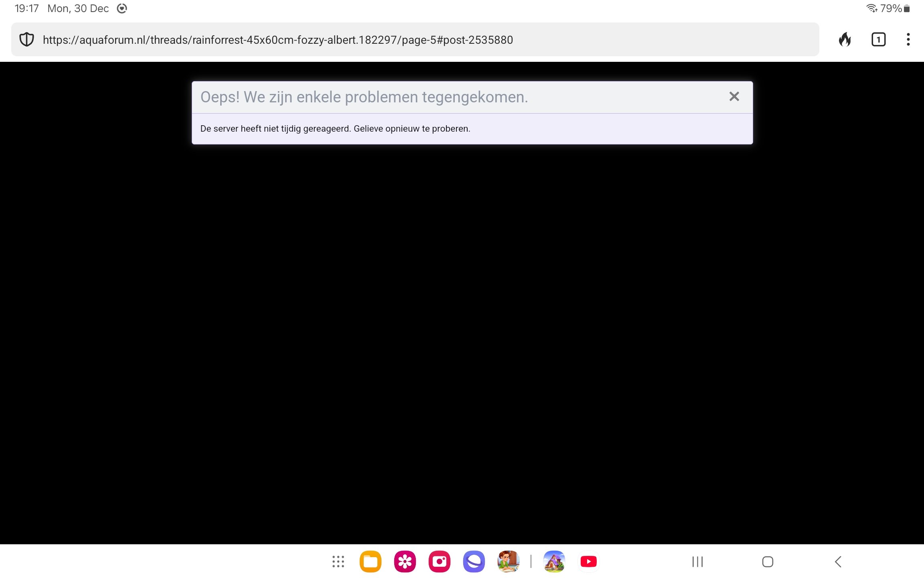The image size is (924, 578).
Task: Tap the shield privacy icon in address bar
Action: coord(26,39)
